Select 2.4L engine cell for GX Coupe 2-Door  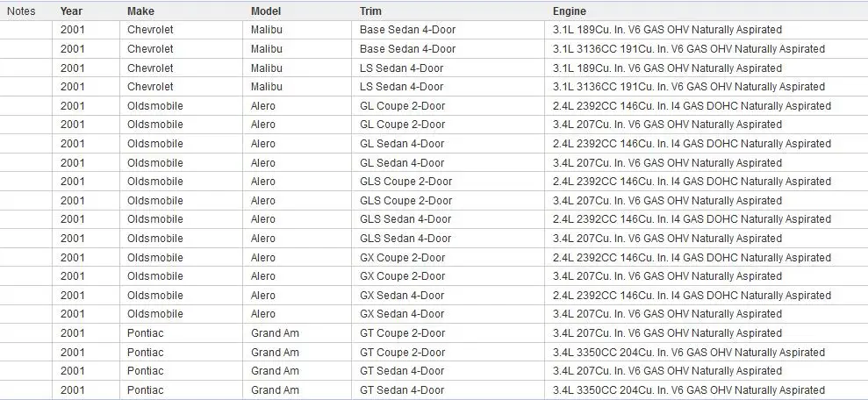click(x=692, y=257)
